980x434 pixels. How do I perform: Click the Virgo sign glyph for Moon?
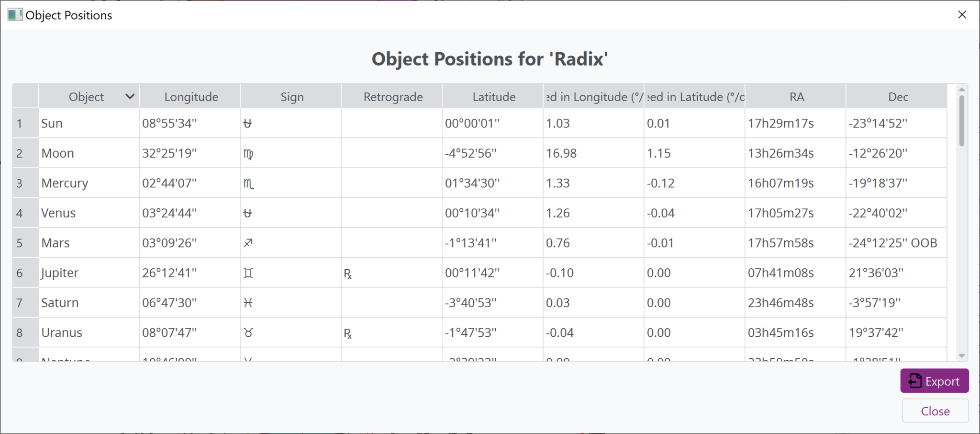pos(248,154)
